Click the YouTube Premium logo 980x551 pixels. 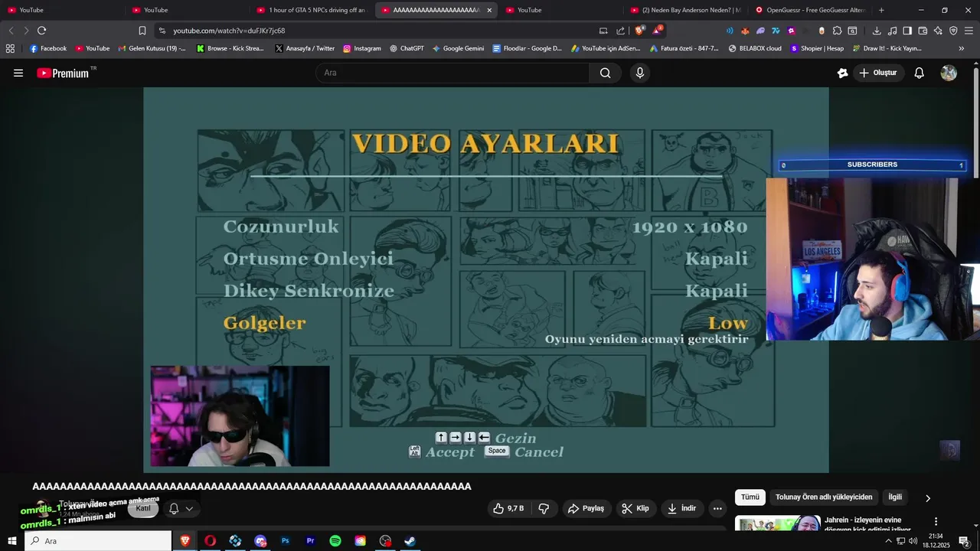click(64, 73)
